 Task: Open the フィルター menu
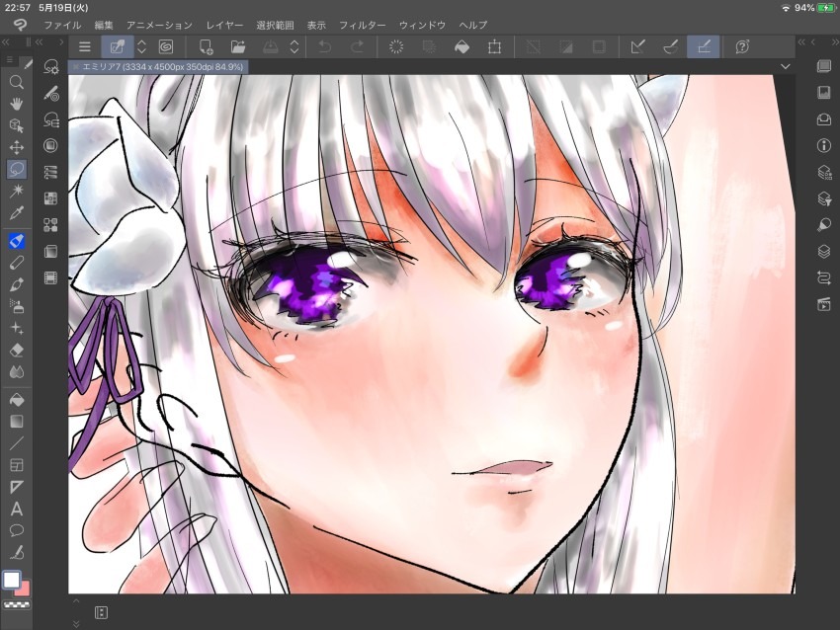[362, 25]
